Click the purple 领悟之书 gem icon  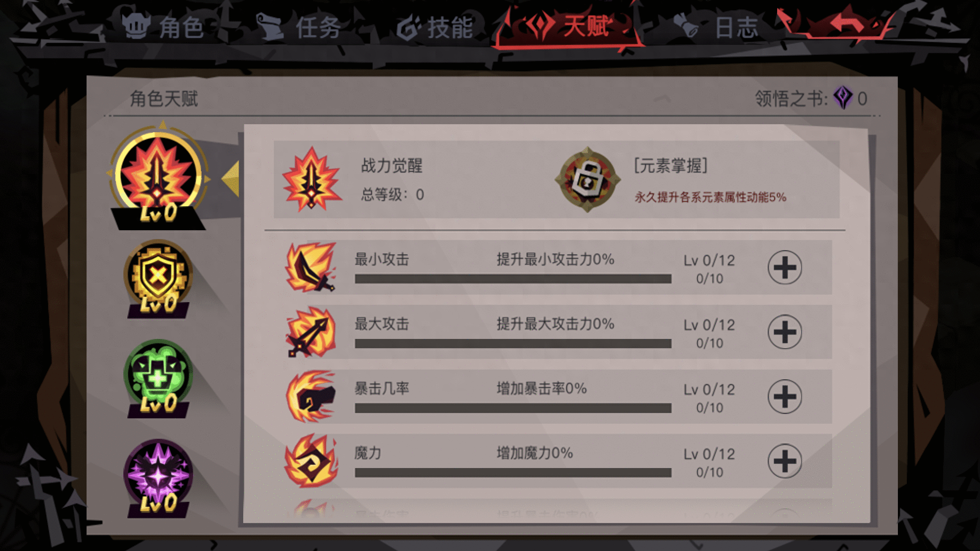click(x=842, y=98)
